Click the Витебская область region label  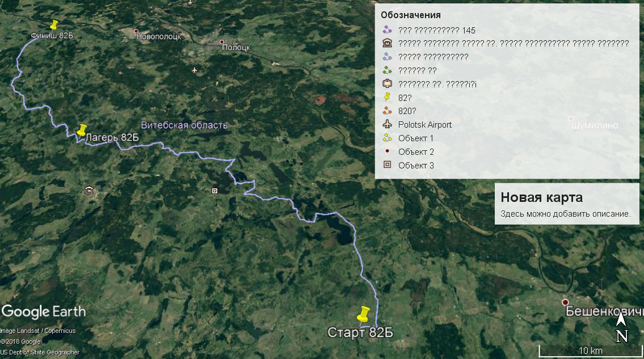click(x=184, y=125)
